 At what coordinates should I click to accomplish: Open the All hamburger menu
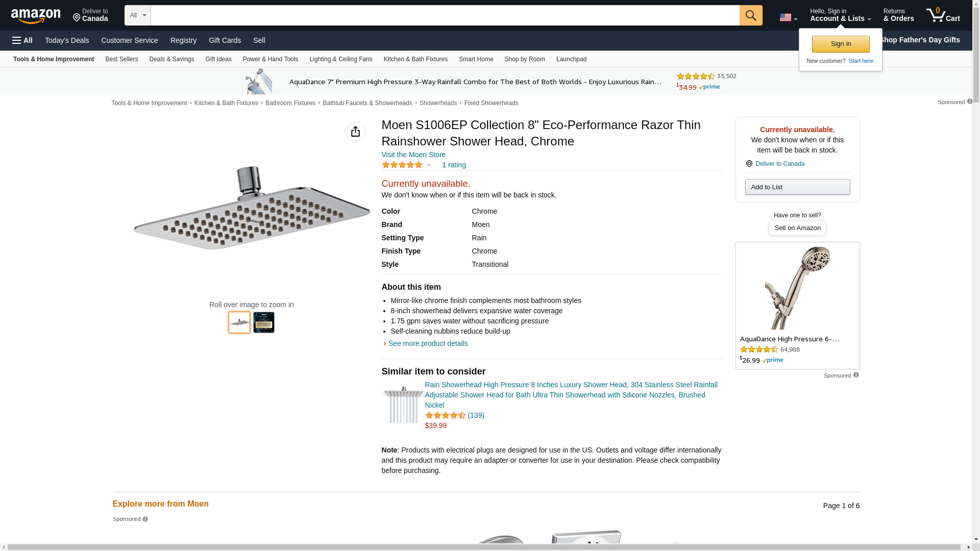pos(22,40)
